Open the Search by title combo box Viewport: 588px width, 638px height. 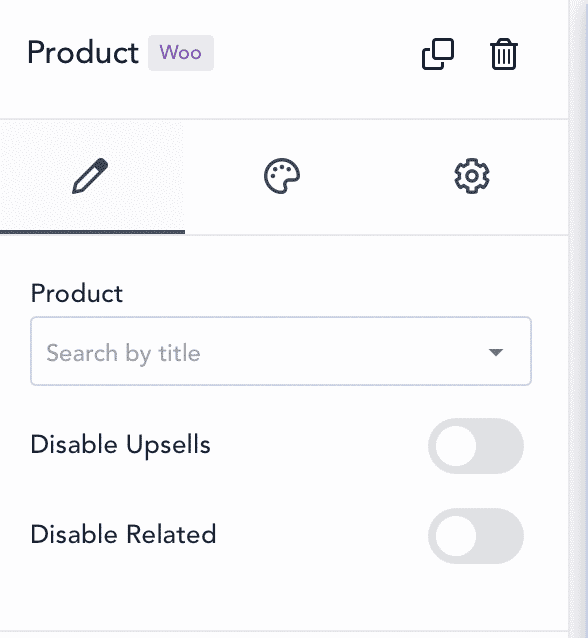point(281,351)
